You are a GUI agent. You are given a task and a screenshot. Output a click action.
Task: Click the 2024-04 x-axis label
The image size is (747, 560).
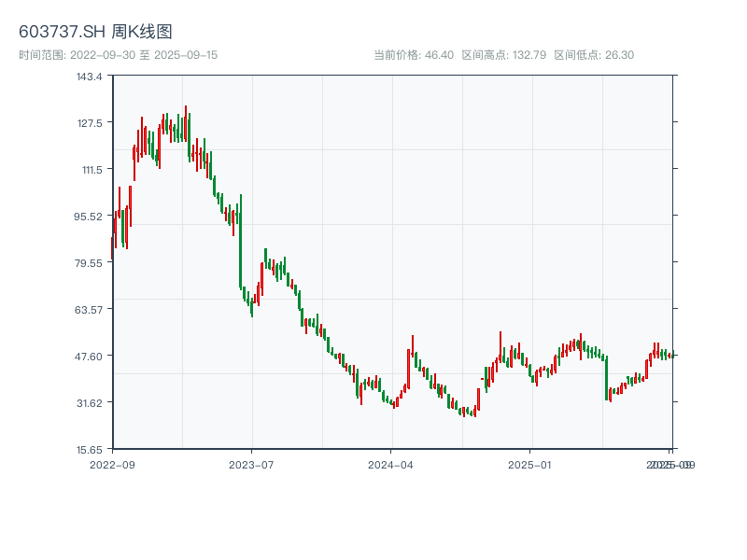(390, 465)
